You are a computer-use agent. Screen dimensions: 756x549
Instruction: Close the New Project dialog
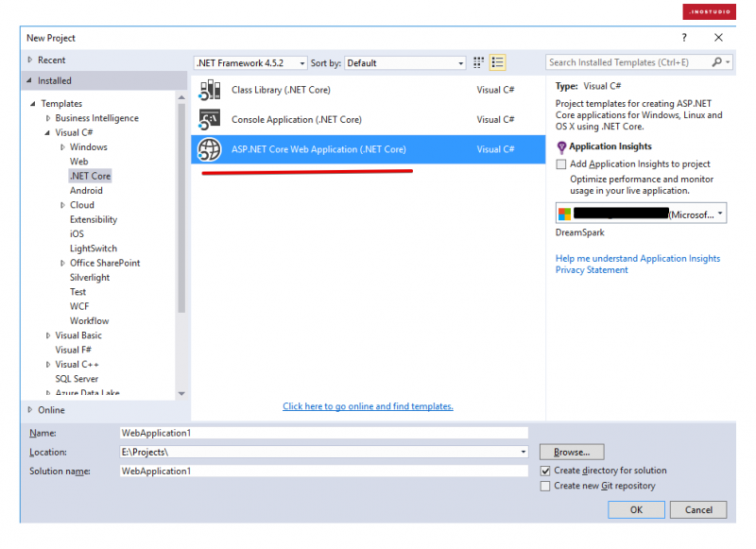(x=718, y=38)
